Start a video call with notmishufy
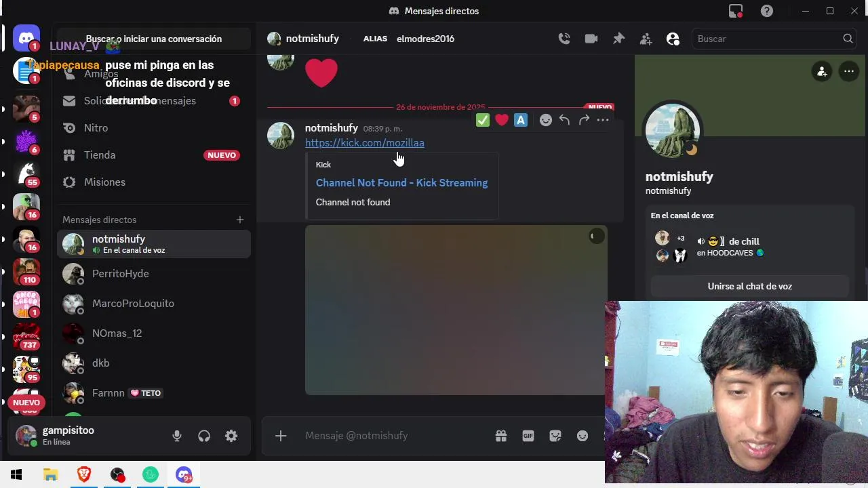 click(x=591, y=39)
